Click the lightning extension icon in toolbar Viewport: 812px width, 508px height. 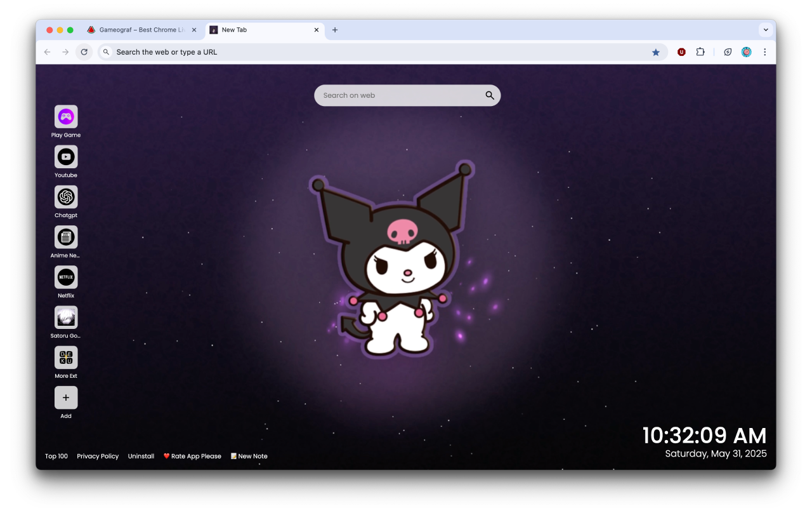(x=728, y=52)
